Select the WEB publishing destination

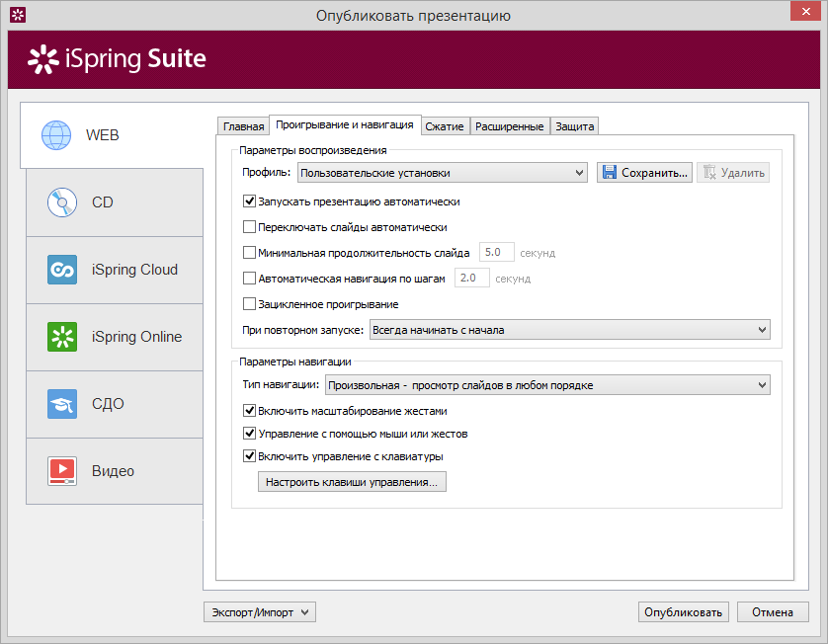[x=112, y=135]
